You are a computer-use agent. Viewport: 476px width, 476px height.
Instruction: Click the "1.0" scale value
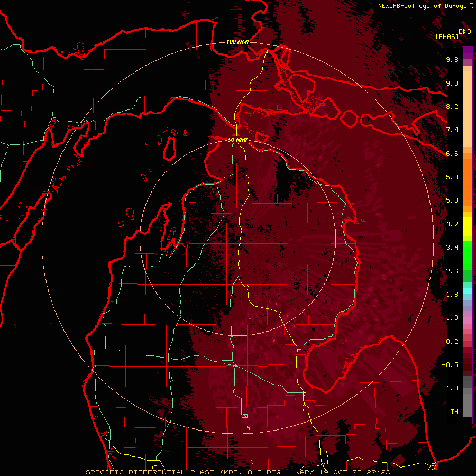452,318
